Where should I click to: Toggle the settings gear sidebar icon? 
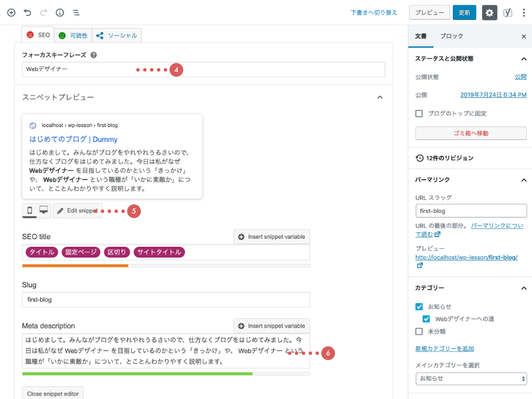coord(490,13)
